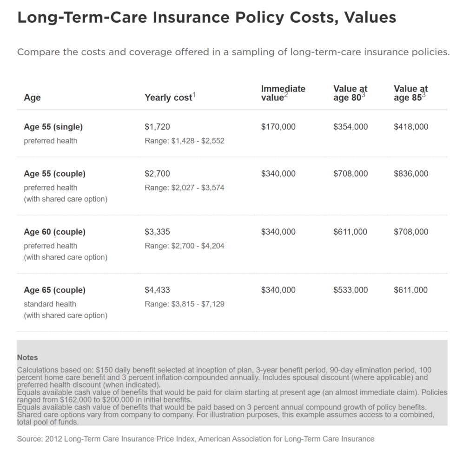Click the $4,433 yearly cost cell
Screen dimensions: 476x450
point(157,290)
